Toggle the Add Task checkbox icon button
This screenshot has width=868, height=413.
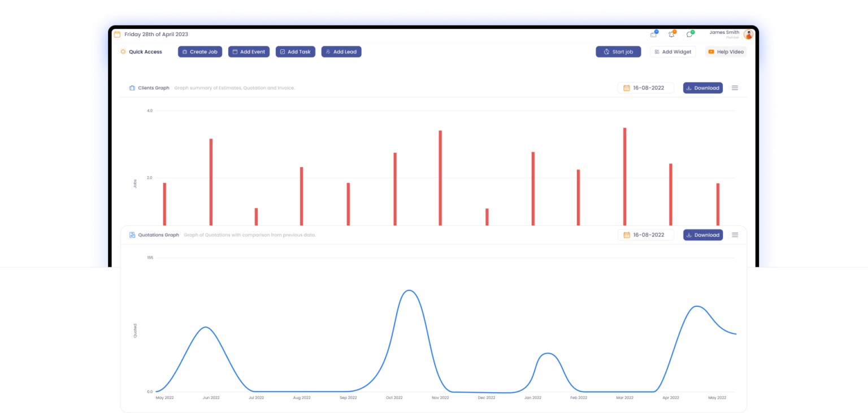click(x=281, y=51)
